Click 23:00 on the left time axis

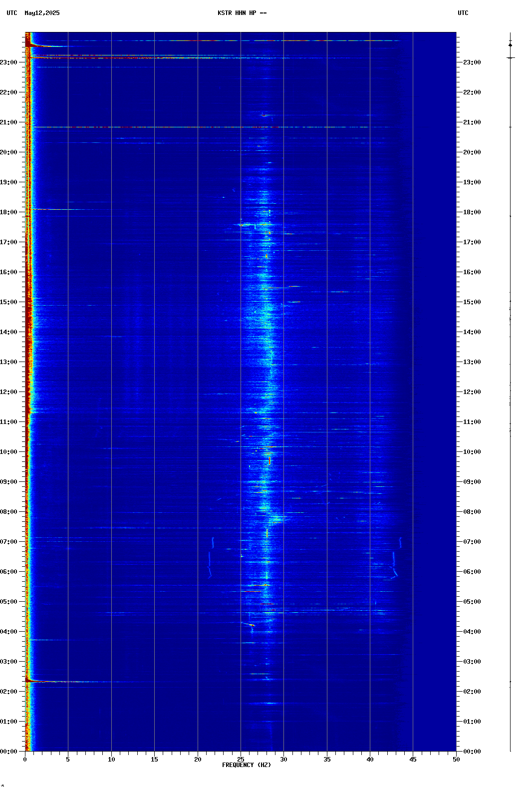click(x=9, y=62)
